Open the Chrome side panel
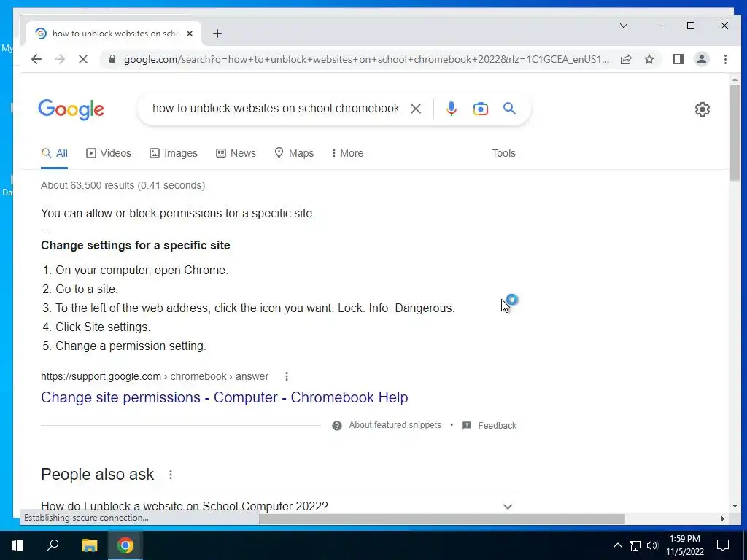The image size is (747, 560). 678,59
